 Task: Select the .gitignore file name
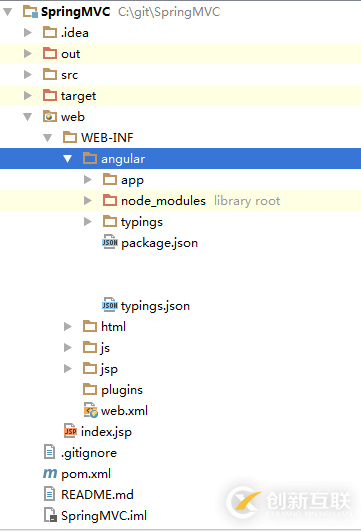pyautogui.click(x=89, y=453)
